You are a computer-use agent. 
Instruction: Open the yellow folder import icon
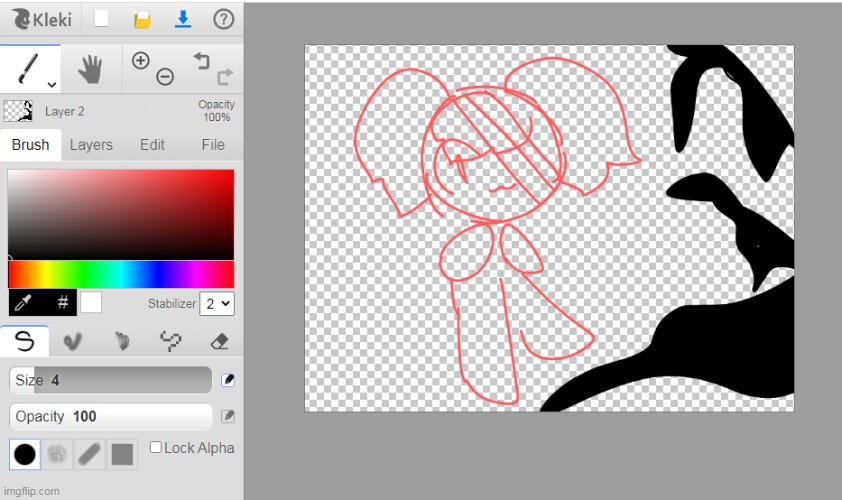click(142, 19)
